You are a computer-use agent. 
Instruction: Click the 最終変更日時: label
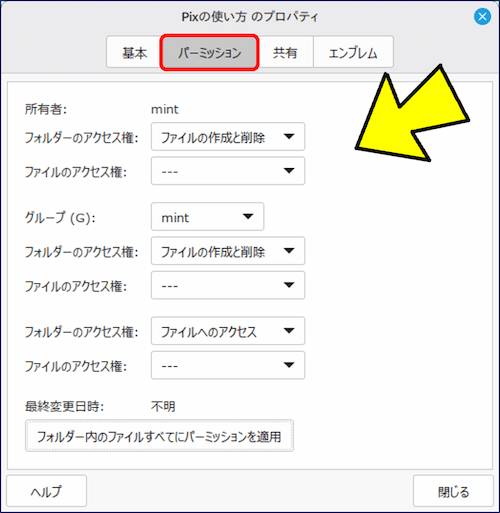coord(64,406)
